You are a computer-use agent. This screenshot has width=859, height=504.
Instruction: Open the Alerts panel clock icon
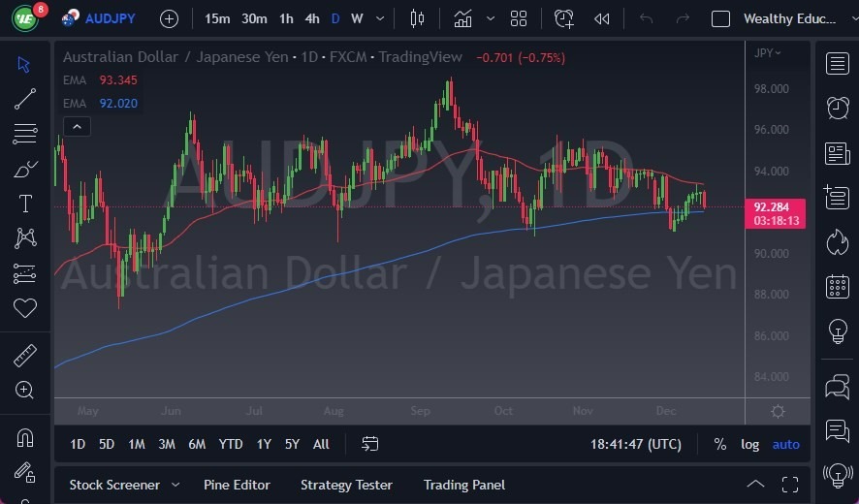click(x=837, y=108)
